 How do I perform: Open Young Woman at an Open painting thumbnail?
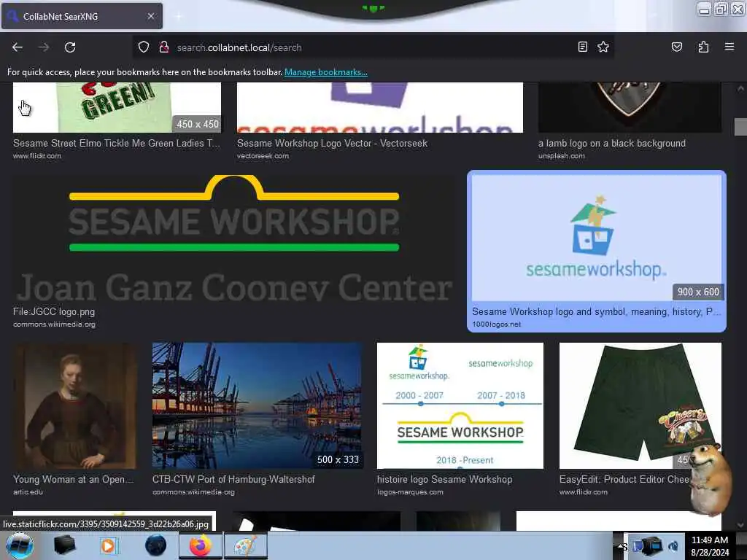[75, 405]
